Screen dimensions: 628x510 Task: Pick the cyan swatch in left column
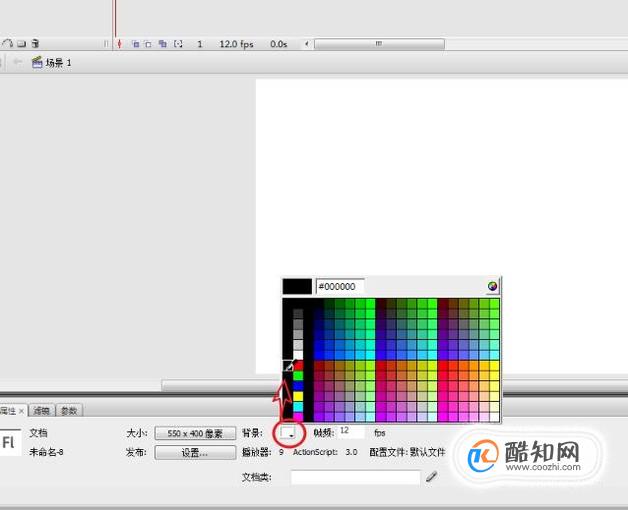[298, 407]
